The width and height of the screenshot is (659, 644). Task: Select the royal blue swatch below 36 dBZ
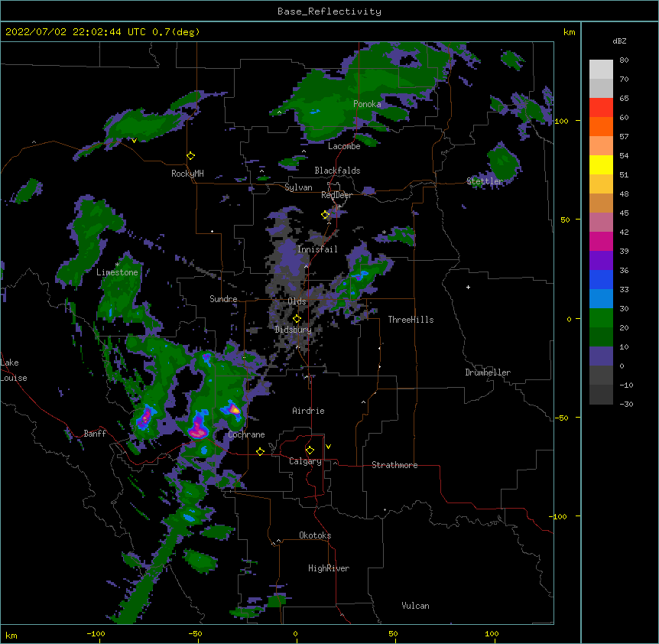tap(601, 279)
